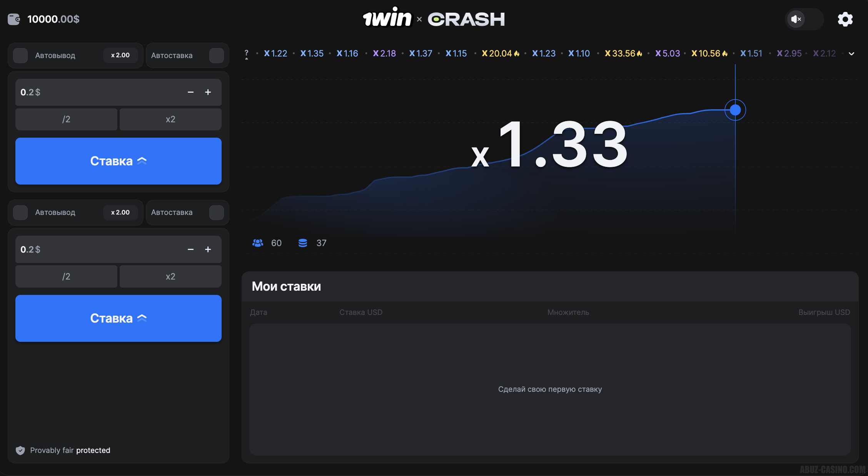Edit bottom auto-cashout x2.00 value
This screenshot has height=476, width=868.
[120, 212]
